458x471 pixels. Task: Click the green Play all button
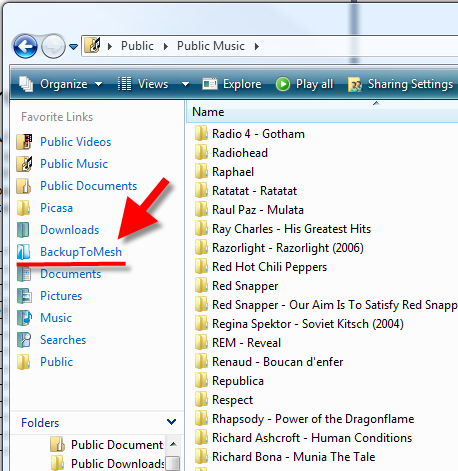[x=304, y=84]
